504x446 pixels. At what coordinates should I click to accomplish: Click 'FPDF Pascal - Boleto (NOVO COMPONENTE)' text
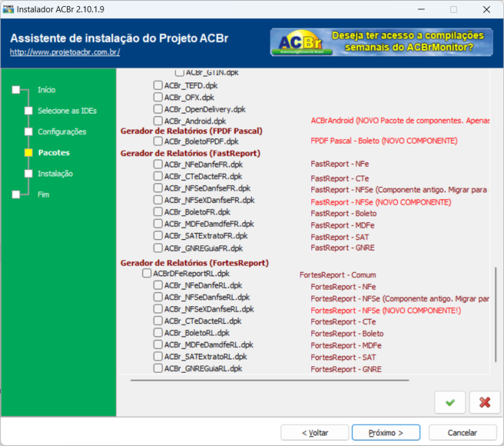point(384,141)
